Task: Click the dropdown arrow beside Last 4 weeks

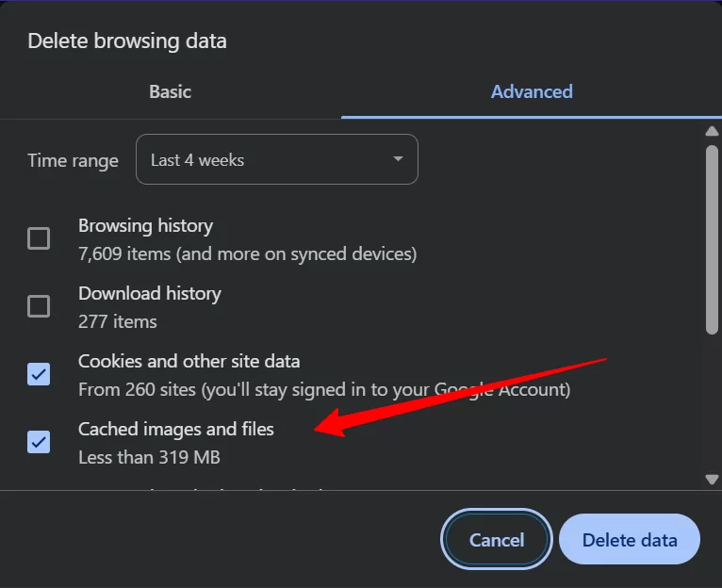Action: [398, 159]
